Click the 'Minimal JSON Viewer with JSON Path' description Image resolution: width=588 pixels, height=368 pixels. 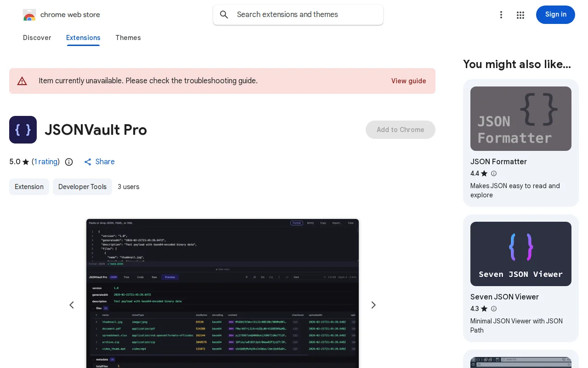click(x=516, y=326)
